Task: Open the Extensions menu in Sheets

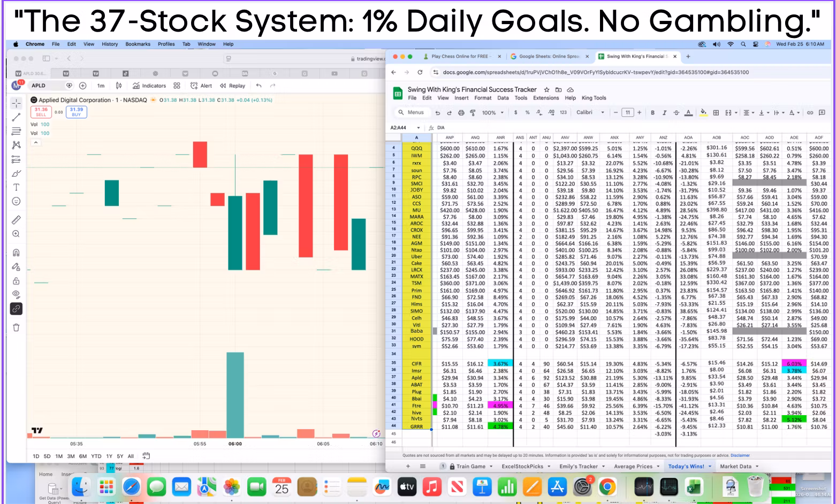Action: (546, 98)
